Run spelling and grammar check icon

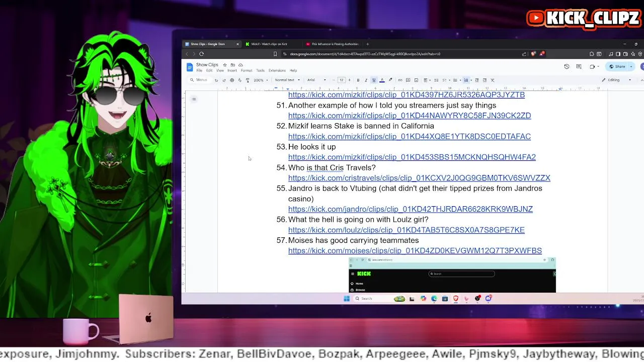coord(239,80)
